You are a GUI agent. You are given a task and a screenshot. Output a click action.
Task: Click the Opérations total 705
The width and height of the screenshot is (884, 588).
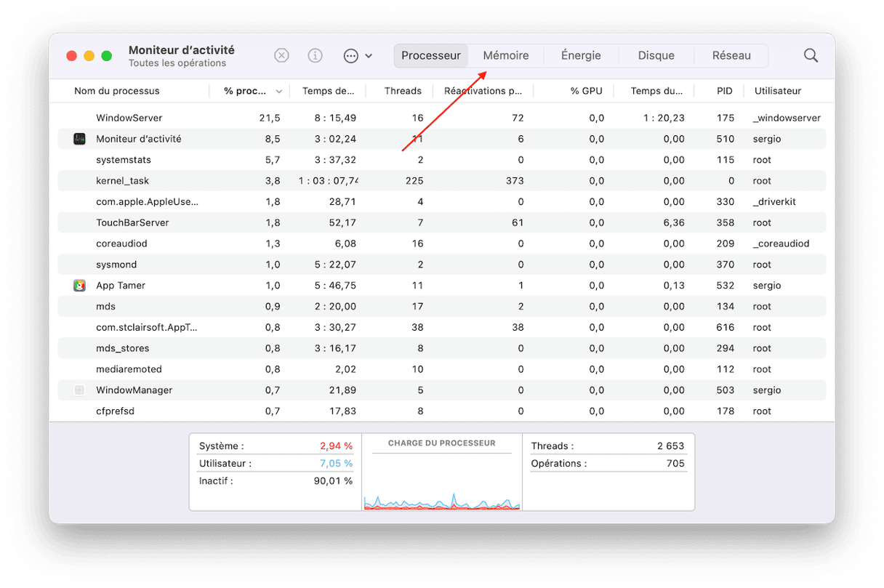point(676,463)
